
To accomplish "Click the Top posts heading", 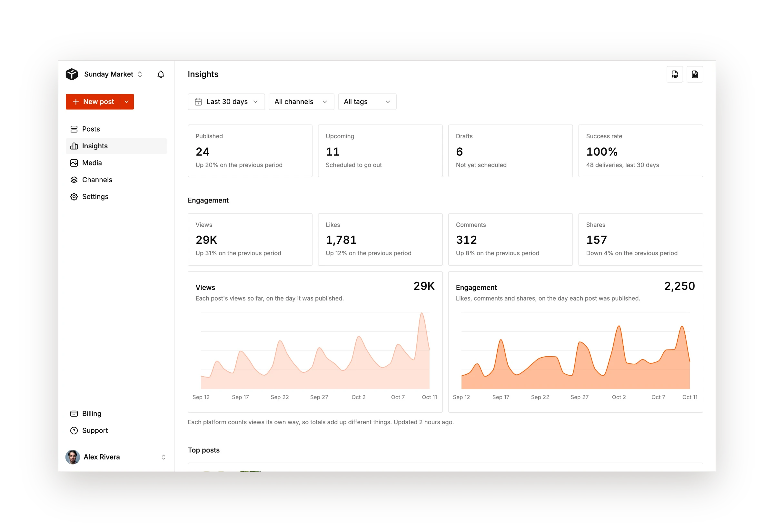I will (x=204, y=450).
